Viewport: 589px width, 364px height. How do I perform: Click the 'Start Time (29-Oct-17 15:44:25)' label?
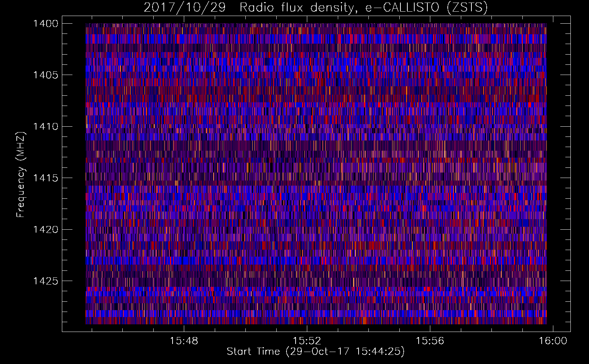316,352
